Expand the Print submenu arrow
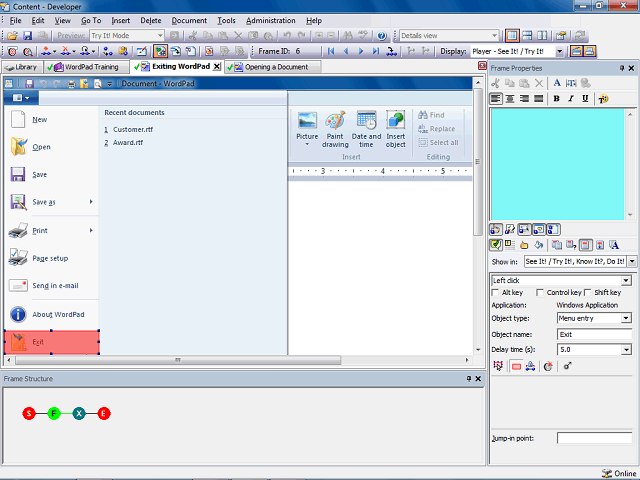This screenshot has width=640, height=480. 91,230
